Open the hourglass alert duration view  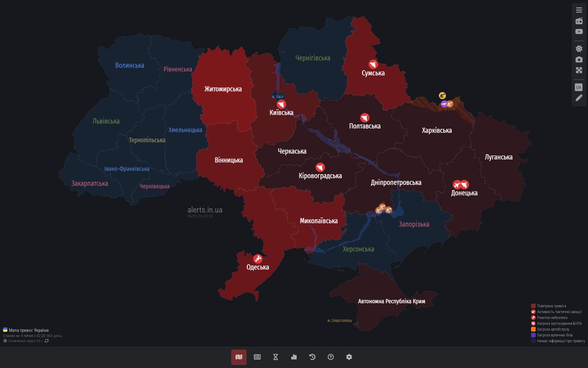click(x=276, y=357)
